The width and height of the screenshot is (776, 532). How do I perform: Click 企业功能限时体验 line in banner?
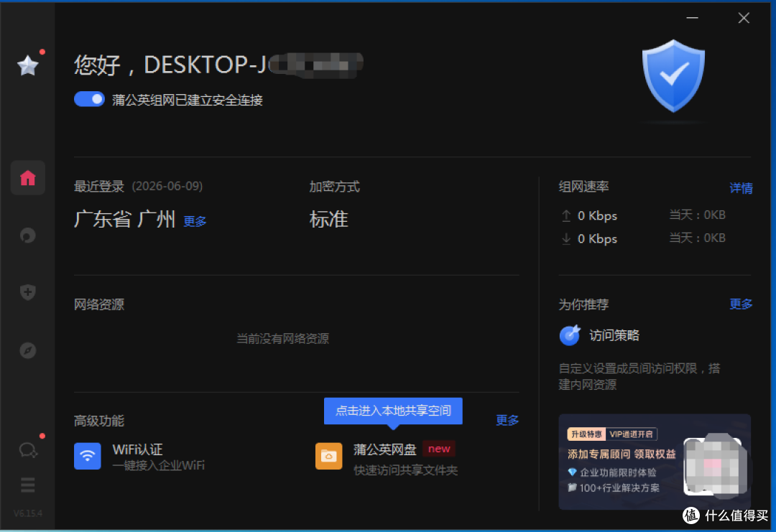click(618, 472)
